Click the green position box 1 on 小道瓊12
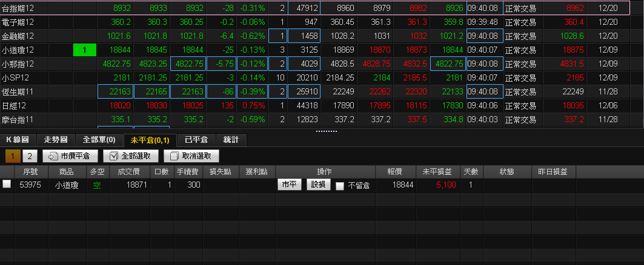The width and height of the screenshot is (644, 265). pos(85,50)
